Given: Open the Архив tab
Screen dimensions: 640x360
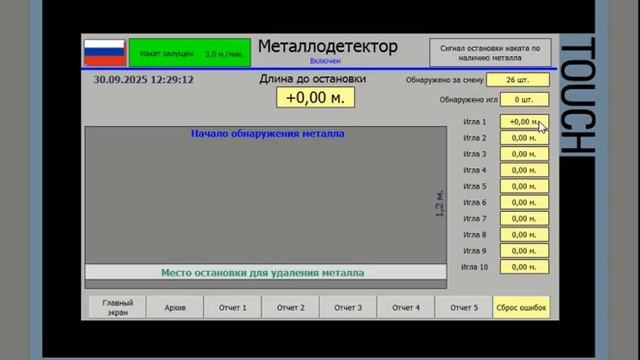Looking at the screenshot, I should point(175,307).
